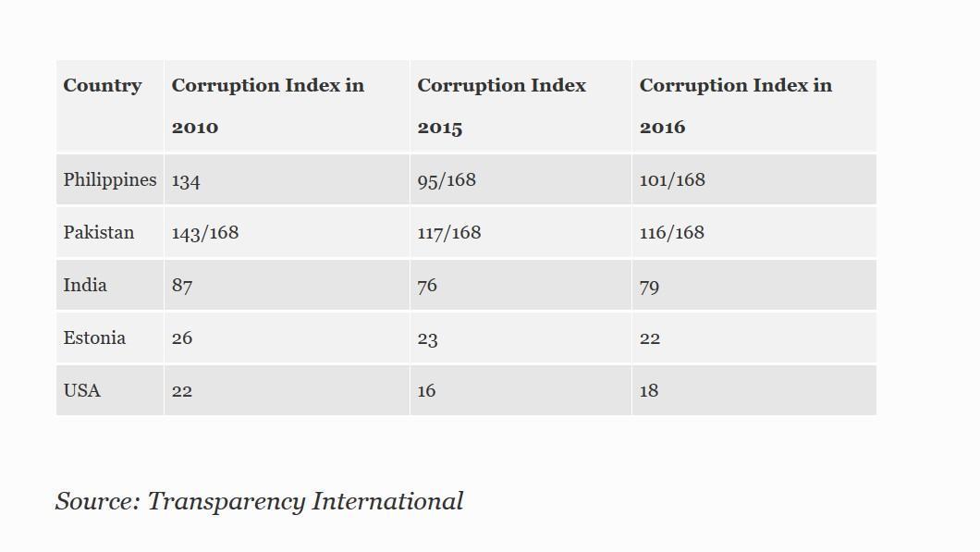The image size is (980, 552).
Task: Select the Pakistan country cell
Action: pos(99,232)
